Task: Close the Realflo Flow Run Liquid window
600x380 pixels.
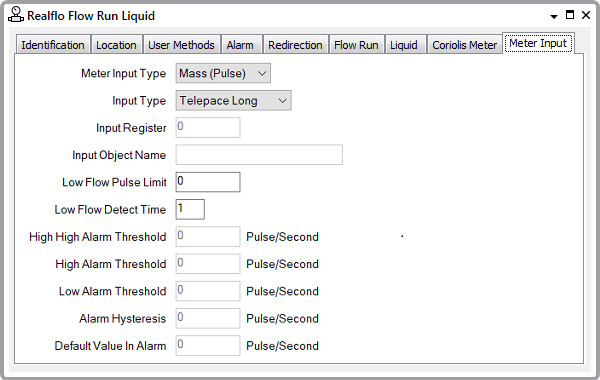Action: point(586,15)
